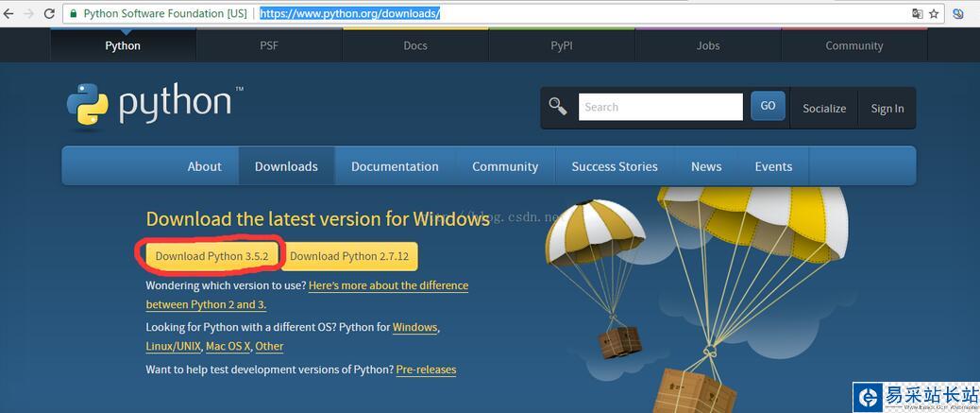Select the PSF top tab
The height and width of the screenshot is (413, 980).
click(x=269, y=45)
